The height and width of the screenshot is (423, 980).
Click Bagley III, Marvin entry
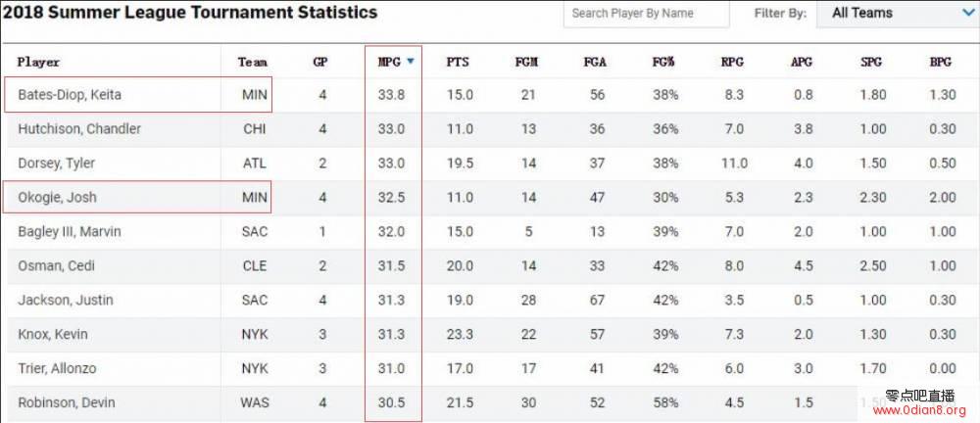[x=70, y=232]
